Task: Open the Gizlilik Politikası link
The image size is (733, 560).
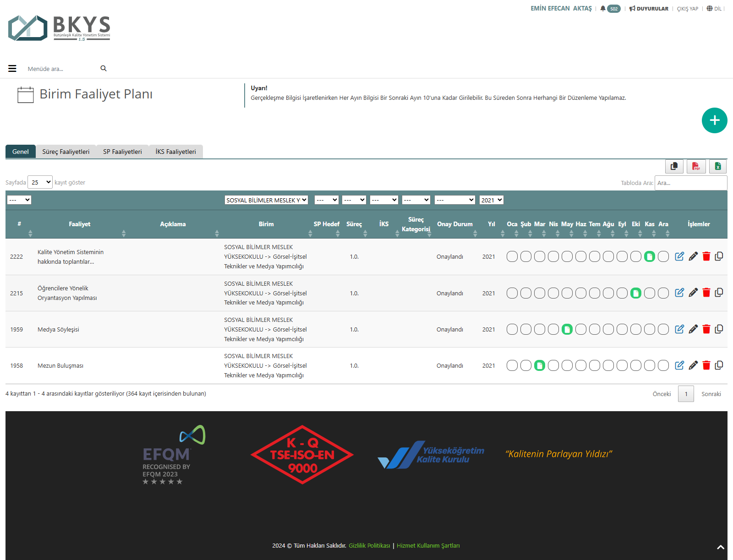Action: tap(369, 545)
